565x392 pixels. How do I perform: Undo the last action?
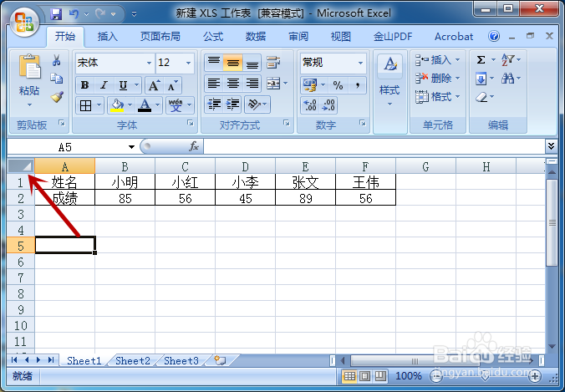pyautogui.click(x=74, y=14)
